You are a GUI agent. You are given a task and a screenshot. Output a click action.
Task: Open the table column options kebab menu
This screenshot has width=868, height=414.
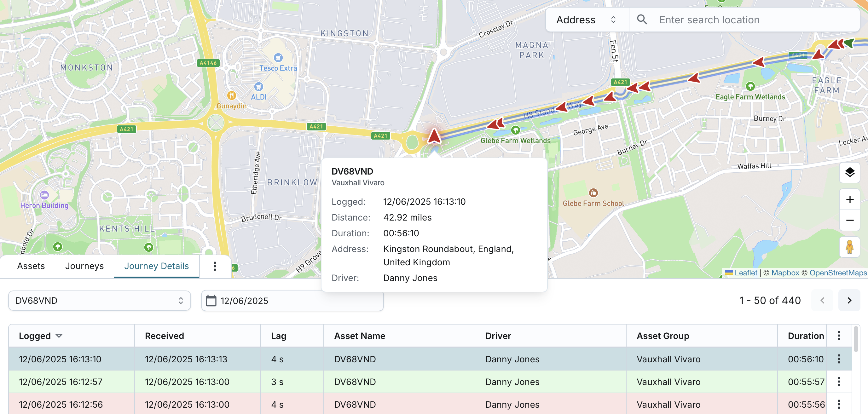pyautogui.click(x=839, y=336)
